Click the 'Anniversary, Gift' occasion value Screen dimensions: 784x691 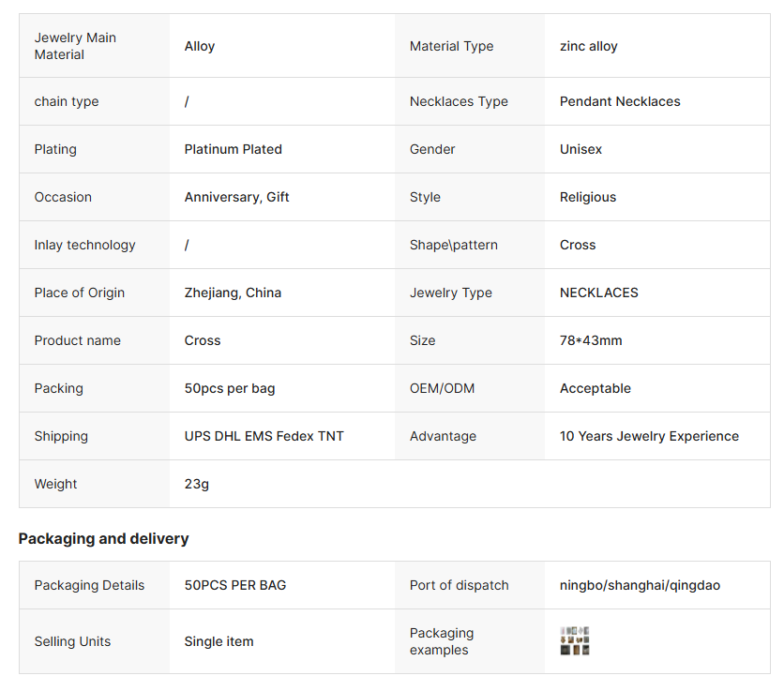point(236,197)
